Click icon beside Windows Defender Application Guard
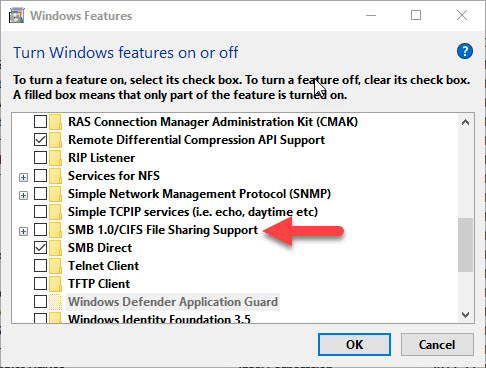 pyautogui.click(x=55, y=302)
